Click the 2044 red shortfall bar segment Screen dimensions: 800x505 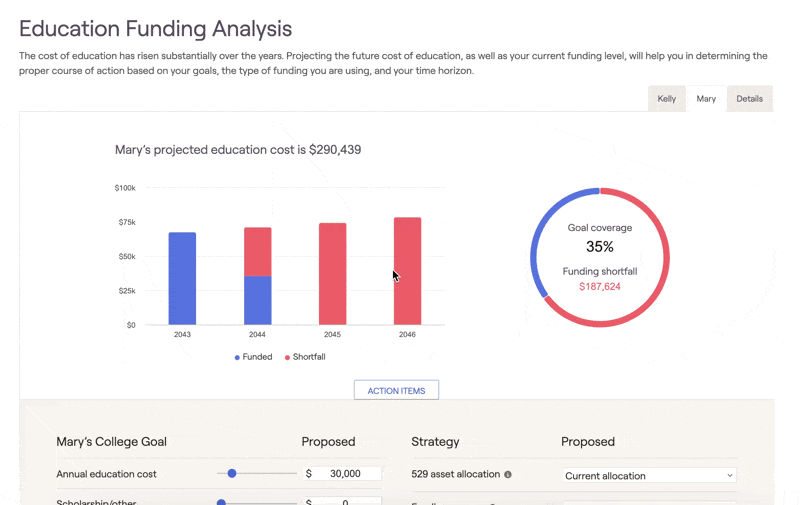257,252
